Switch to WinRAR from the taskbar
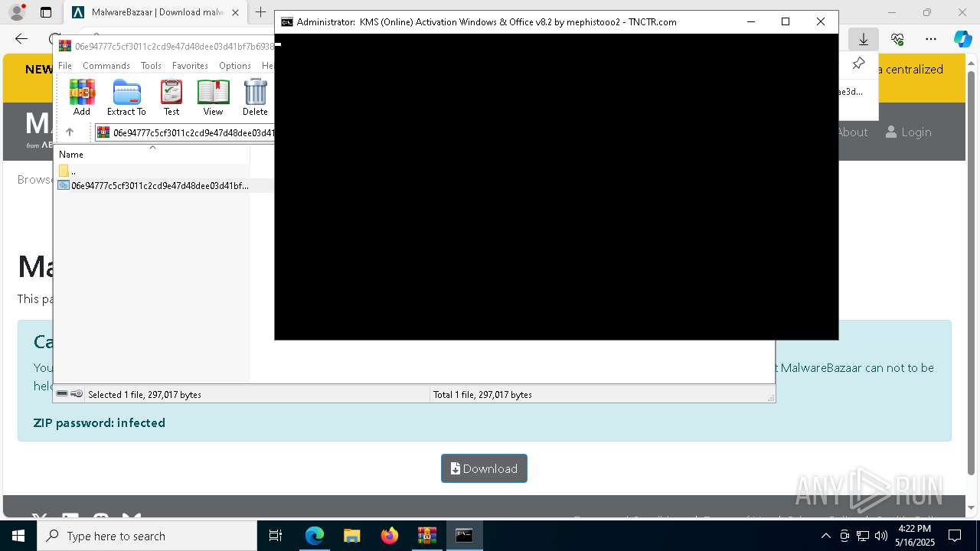Screen dimensions: 980x551 coord(427,536)
